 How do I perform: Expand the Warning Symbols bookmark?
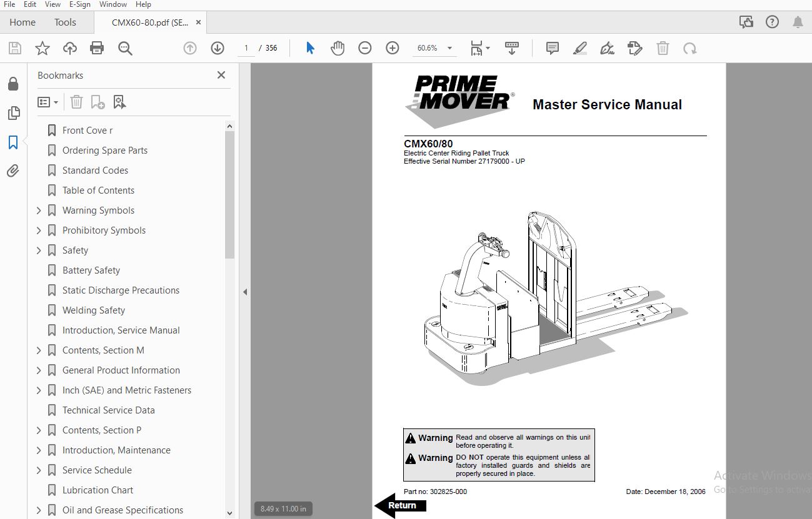coord(39,210)
